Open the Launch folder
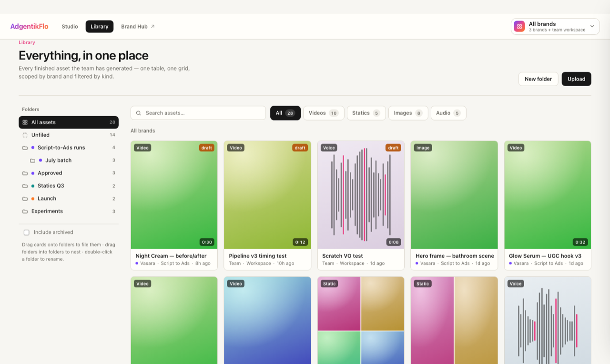 click(x=69, y=199)
